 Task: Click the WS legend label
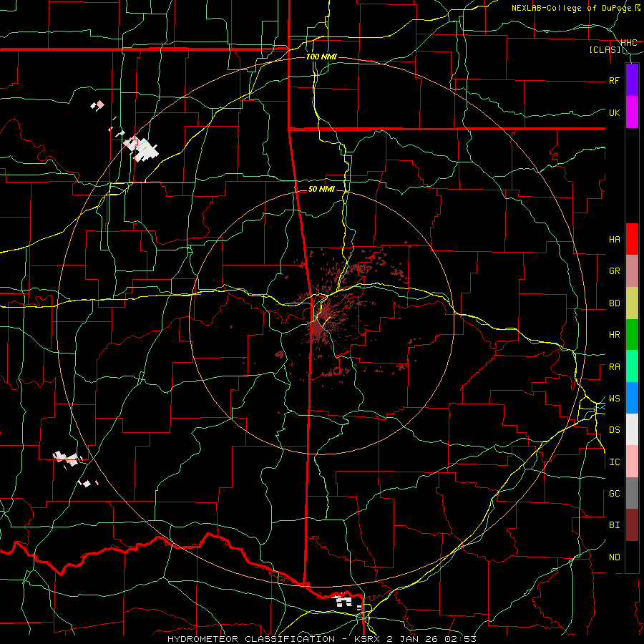coord(614,398)
